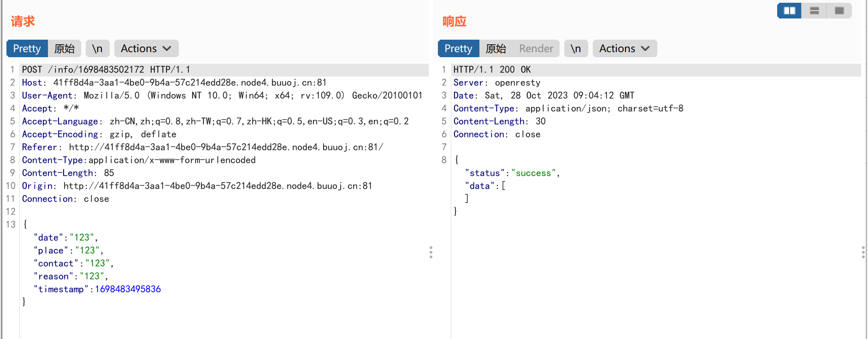
Task: Click the "date":"123" JSON line
Action: click(65, 238)
